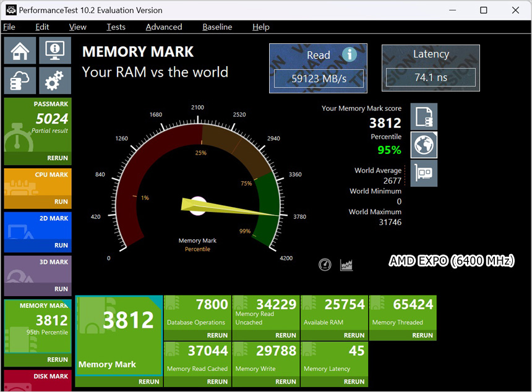Rerun the Database Operations test
Image resolution: width=532 pixels, height=392 pixels.
(x=217, y=335)
